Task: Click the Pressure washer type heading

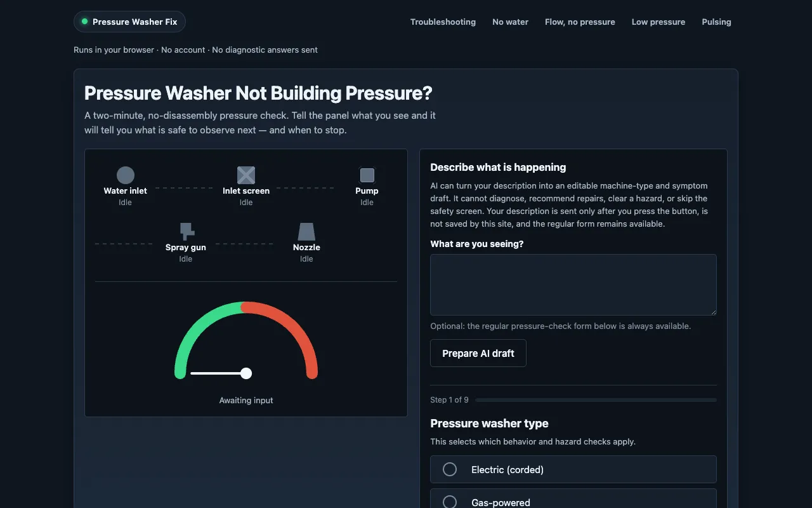Action: click(489, 424)
